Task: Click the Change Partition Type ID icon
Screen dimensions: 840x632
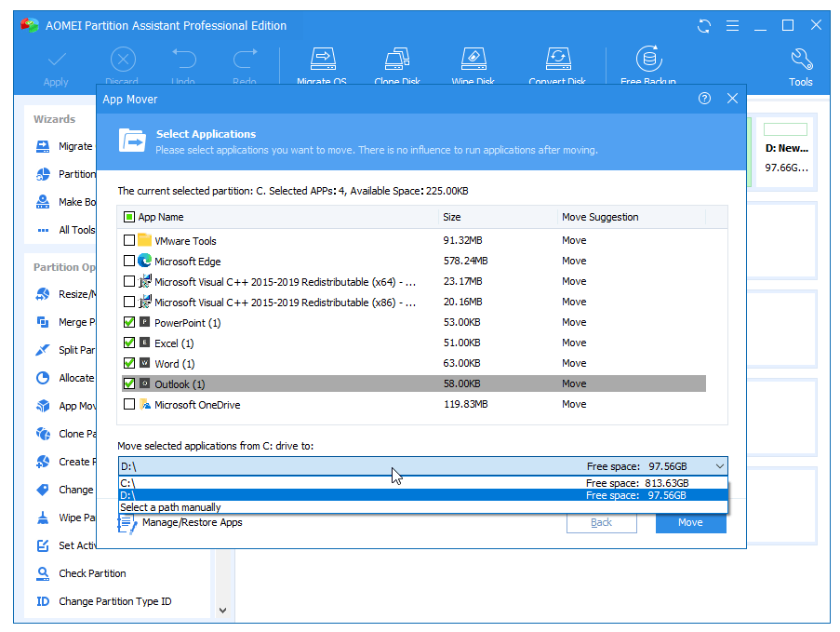Action: [43, 601]
